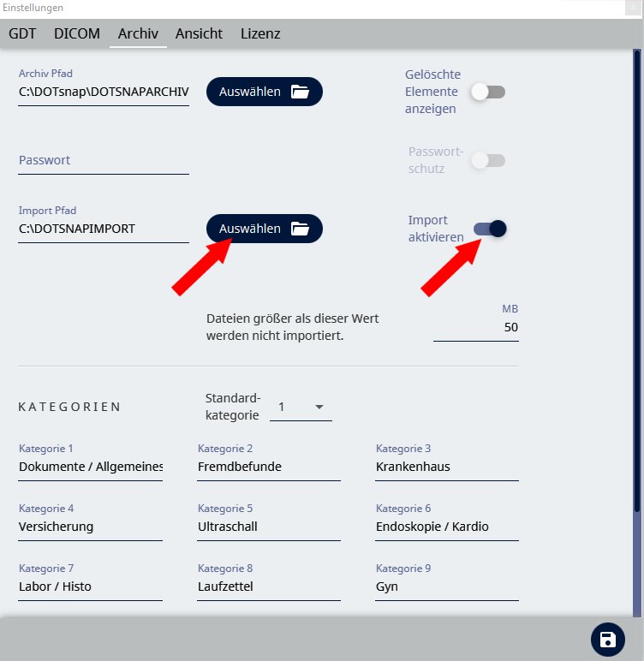Close the Einstellungen window
This screenshot has height=661, width=644.
pos(632,8)
